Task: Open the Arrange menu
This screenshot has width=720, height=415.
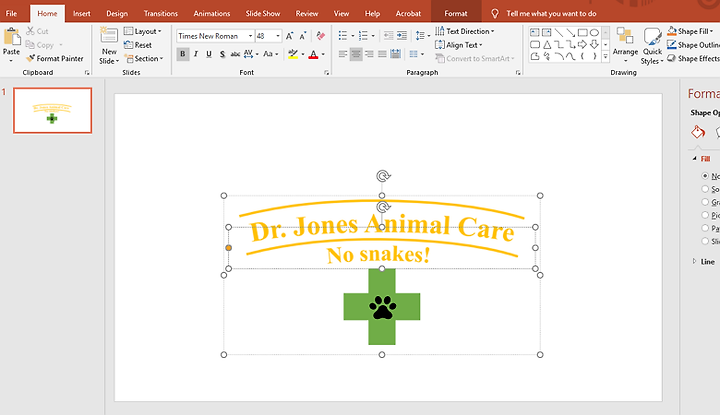Action: coord(625,45)
